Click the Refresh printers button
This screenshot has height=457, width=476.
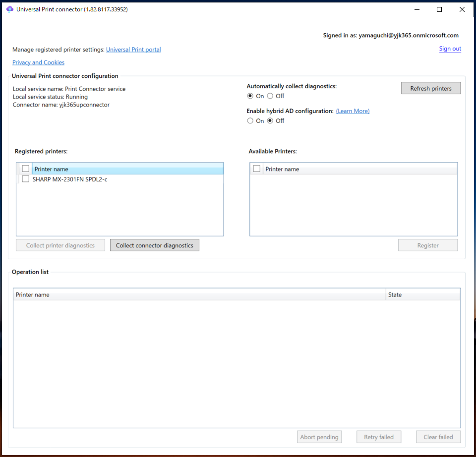431,88
